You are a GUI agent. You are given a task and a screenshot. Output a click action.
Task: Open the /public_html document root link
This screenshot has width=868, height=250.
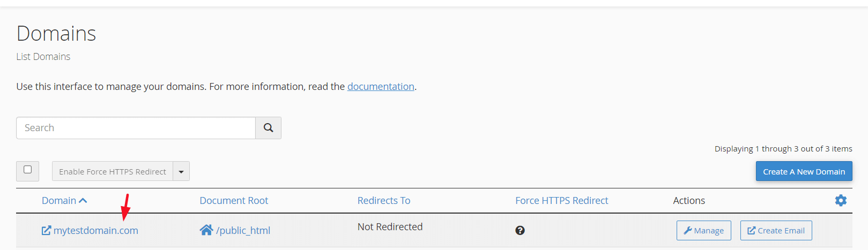point(243,230)
